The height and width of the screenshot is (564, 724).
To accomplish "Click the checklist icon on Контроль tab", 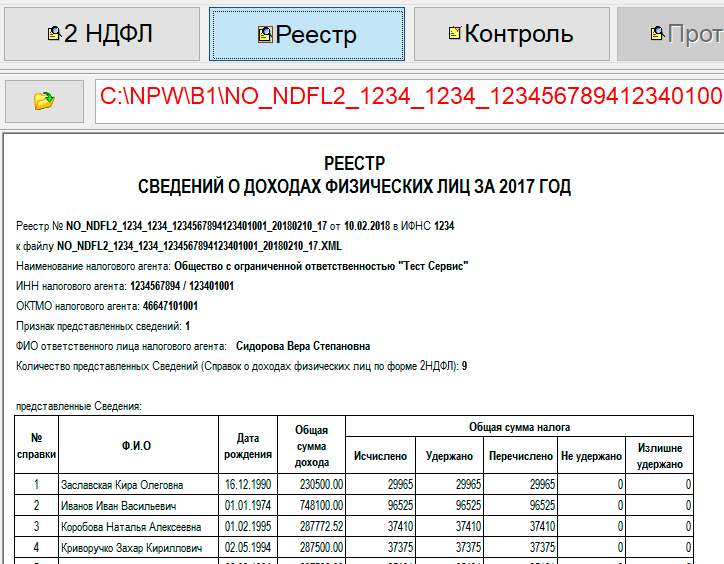I will tap(455, 33).
